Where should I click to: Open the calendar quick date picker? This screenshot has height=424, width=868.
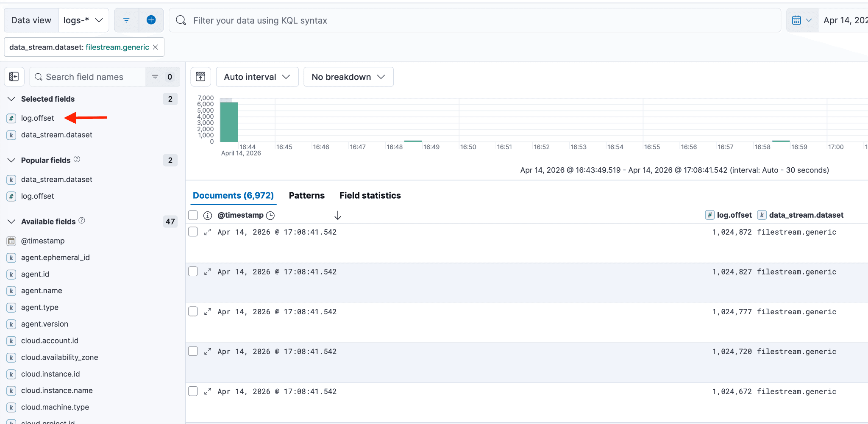click(x=801, y=20)
